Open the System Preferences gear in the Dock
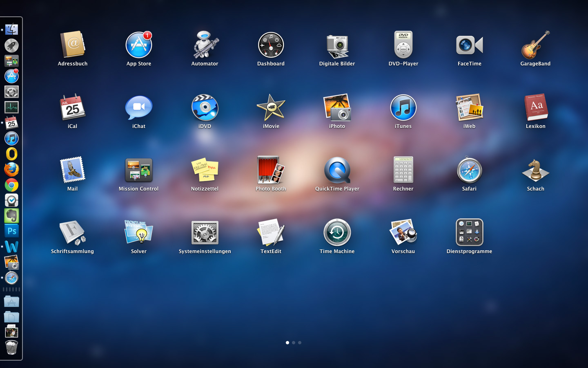The height and width of the screenshot is (368, 588). coord(11,92)
